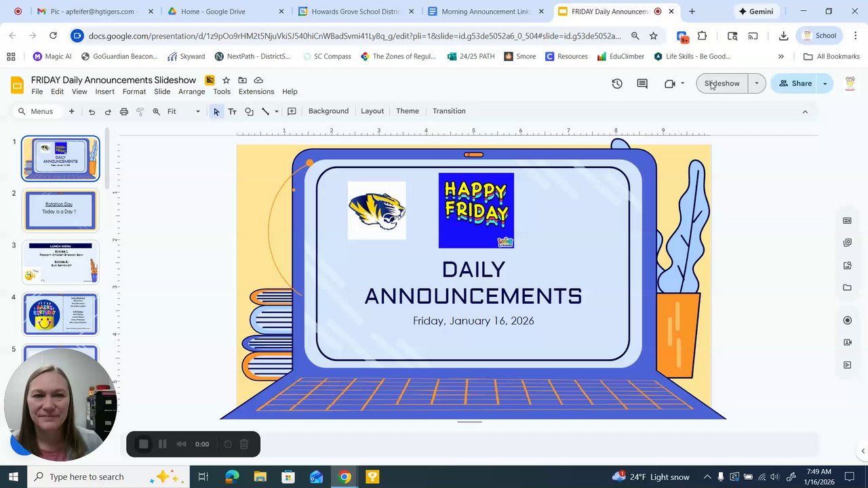Click the record circle side panel icon
The width and height of the screenshot is (868, 488).
coord(847,320)
